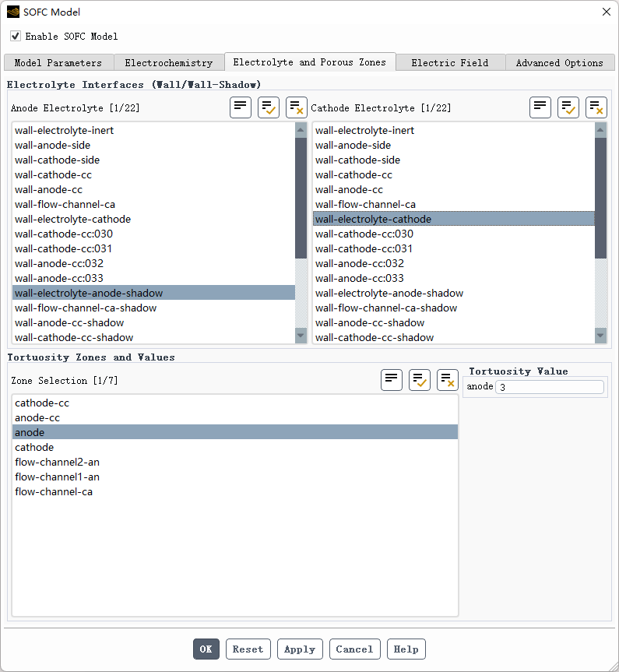Go to the Advanced Options tab
The image size is (619, 672).
coord(559,63)
